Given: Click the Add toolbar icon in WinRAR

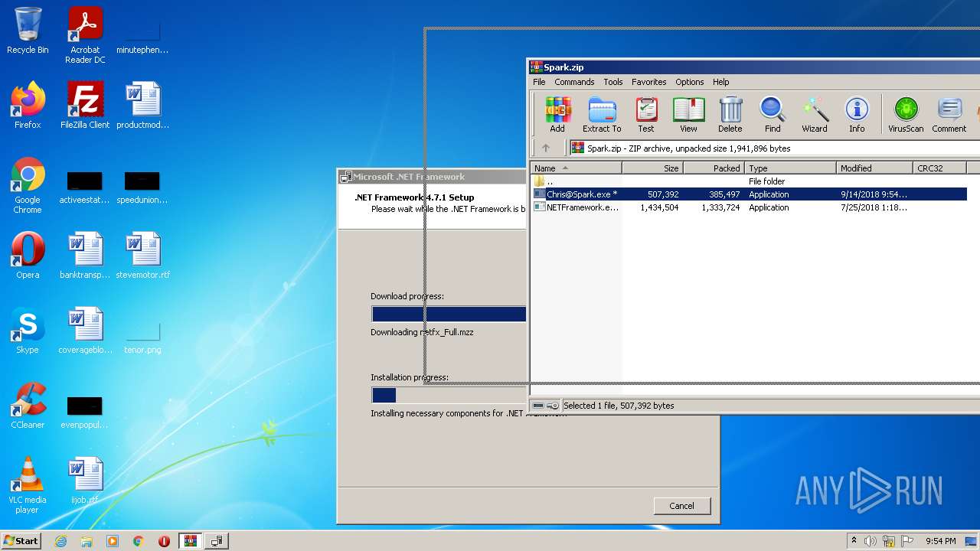Looking at the screenshot, I should 557,115.
